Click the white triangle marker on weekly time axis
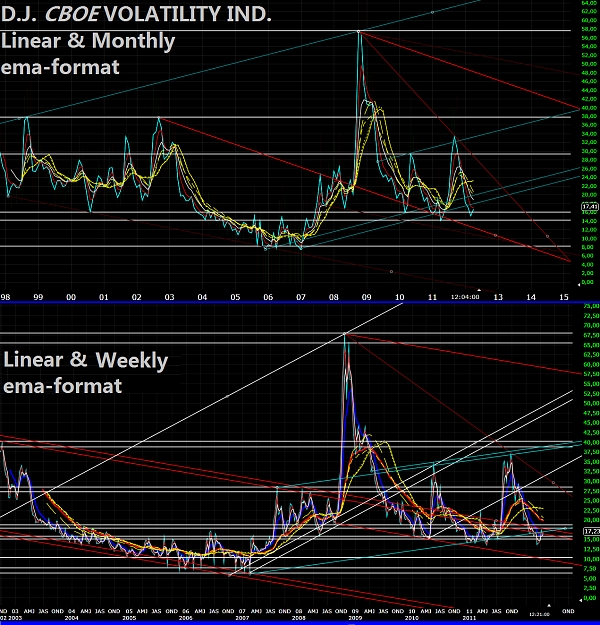Screen dimensions: 600x625 (549, 605)
